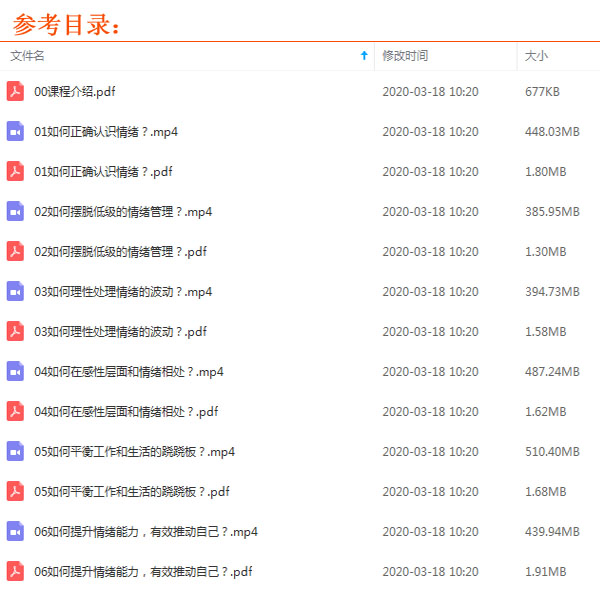This screenshot has height=591, width=600.
Task: Click the blue sort arrow in 文件名 column
Action: (x=364, y=56)
